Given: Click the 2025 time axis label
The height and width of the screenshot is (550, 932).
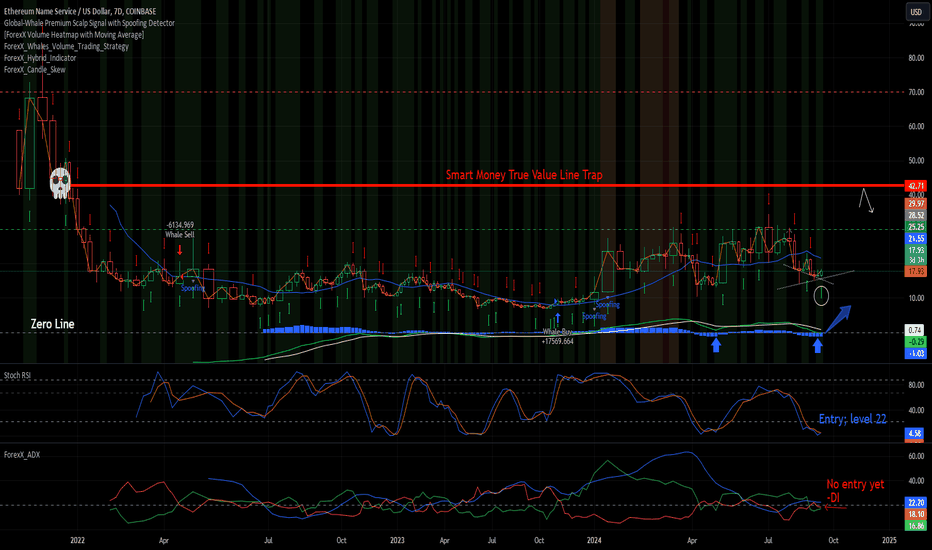Looking at the screenshot, I should (x=889, y=540).
